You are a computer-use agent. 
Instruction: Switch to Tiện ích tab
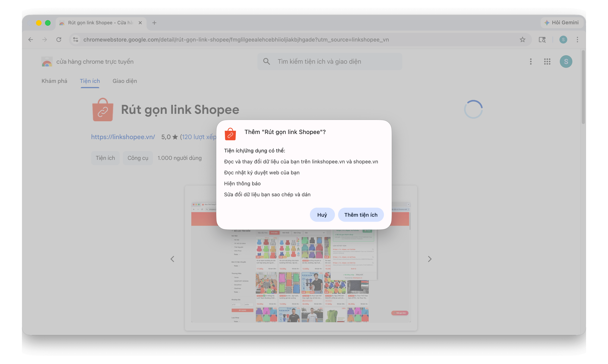click(x=90, y=81)
